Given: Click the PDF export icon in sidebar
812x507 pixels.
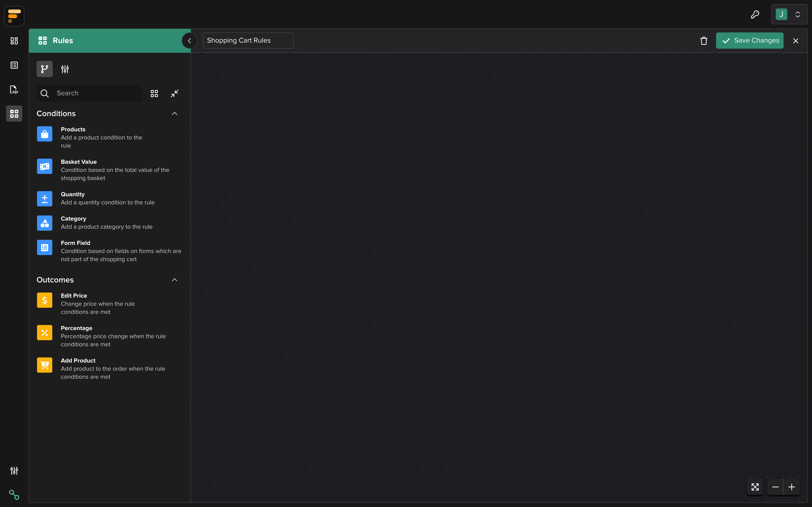Looking at the screenshot, I should (x=14, y=89).
